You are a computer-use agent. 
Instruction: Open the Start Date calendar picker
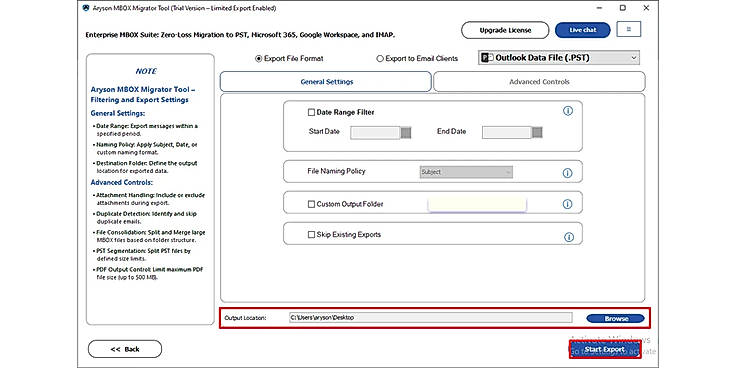point(406,132)
